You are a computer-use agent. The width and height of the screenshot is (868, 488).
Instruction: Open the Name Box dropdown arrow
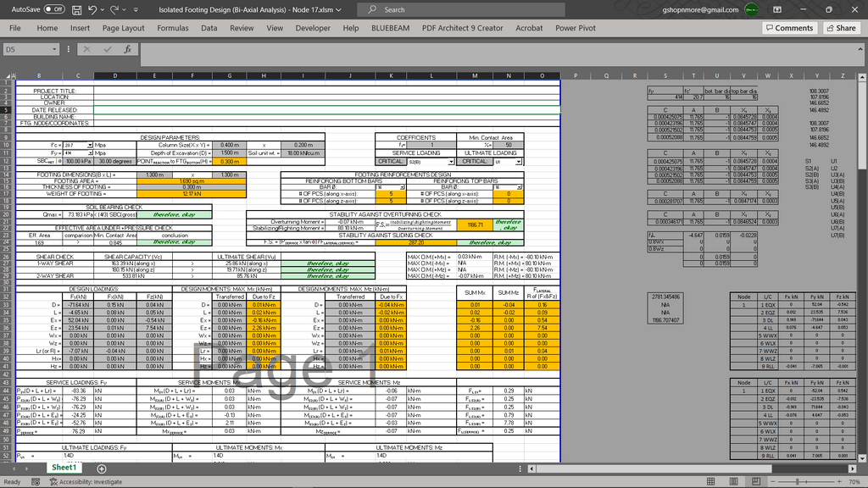(x=54, y=49)
